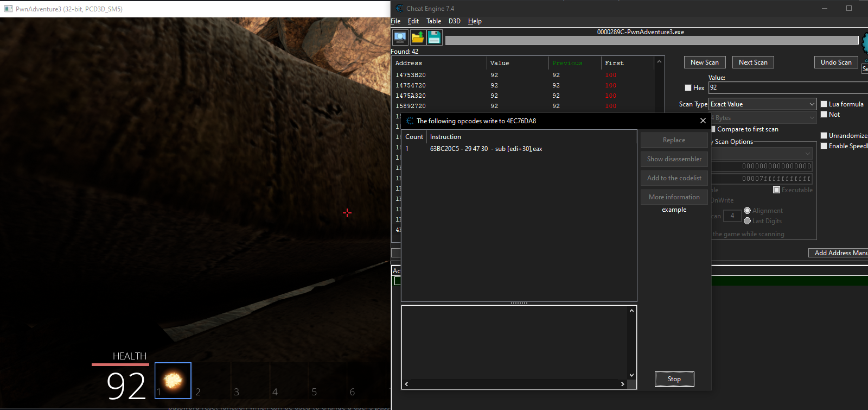Select inventory slot 6 in game
This screenshot has height=410, width=868.
coord(366,380)
